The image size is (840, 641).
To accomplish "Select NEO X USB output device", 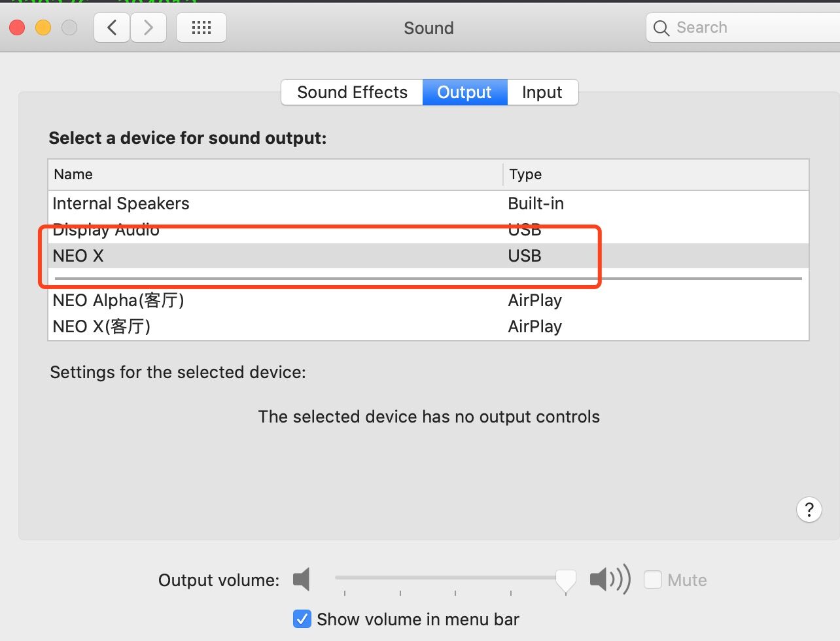I will (x=429, y=256).
